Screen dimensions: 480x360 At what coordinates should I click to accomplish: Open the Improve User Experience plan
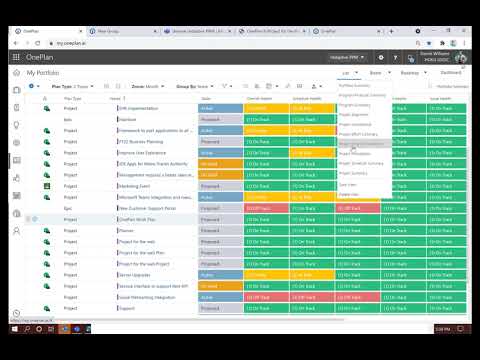click(x=142, y=153)
